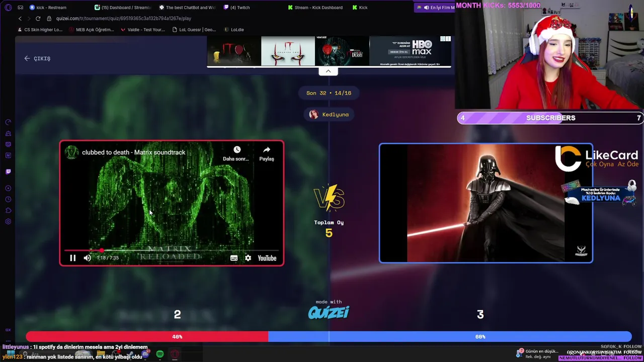Open the MEB Açık Öğretim bookmark

pyautogui.click(x=92, y=30)
